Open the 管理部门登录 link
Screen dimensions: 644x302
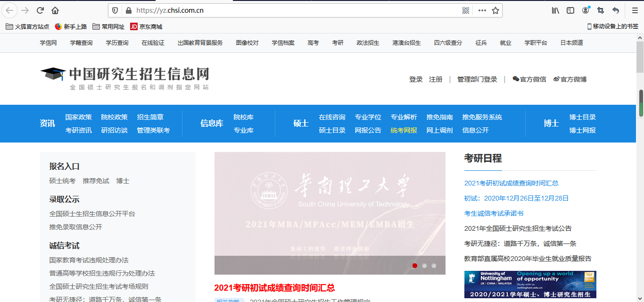pyautogui.click(x=477, y=79)
